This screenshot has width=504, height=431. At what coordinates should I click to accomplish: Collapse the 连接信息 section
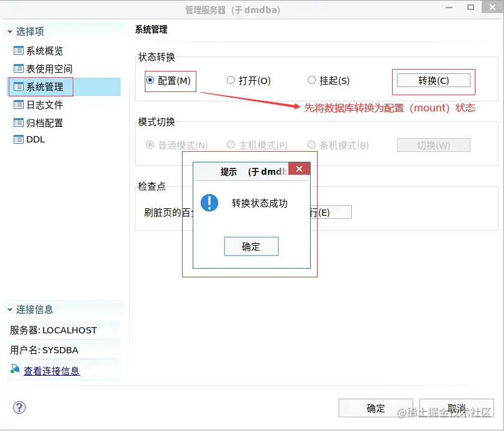(x=10, y=309)
